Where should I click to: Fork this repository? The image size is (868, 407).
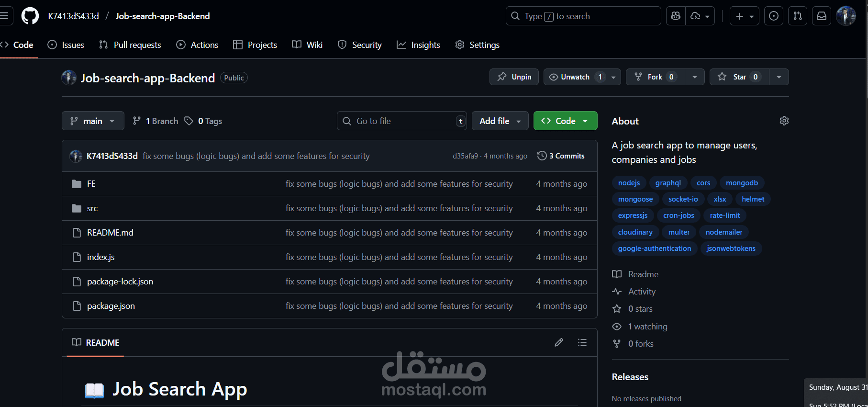655,77
